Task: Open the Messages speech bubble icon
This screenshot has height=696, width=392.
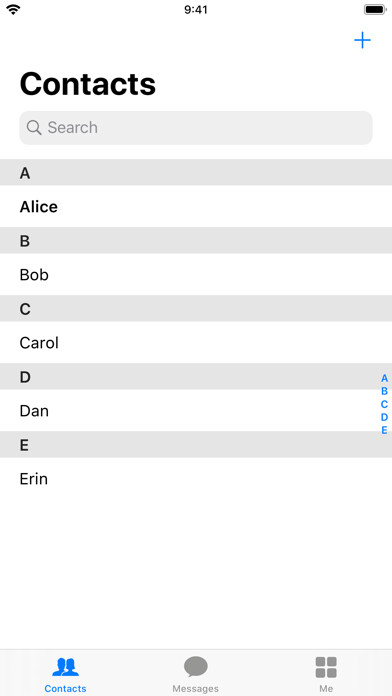Action: pos(196,667)
